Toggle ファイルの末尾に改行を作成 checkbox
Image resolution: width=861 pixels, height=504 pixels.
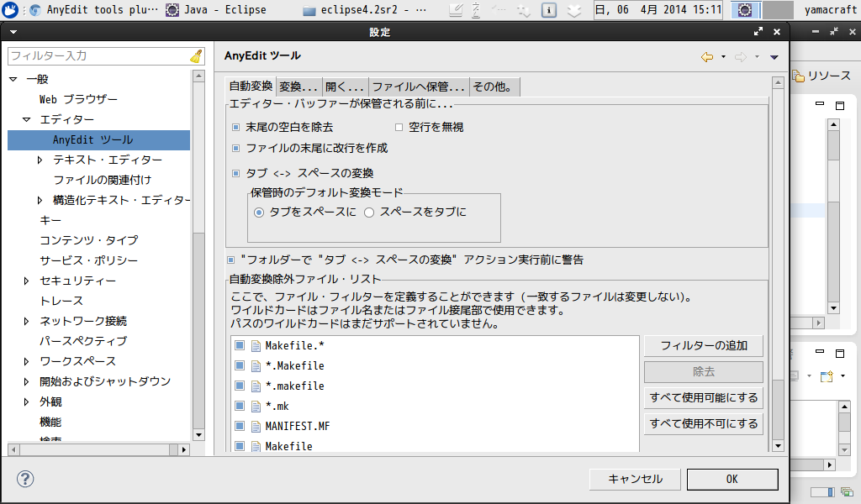tap(236, 148)
